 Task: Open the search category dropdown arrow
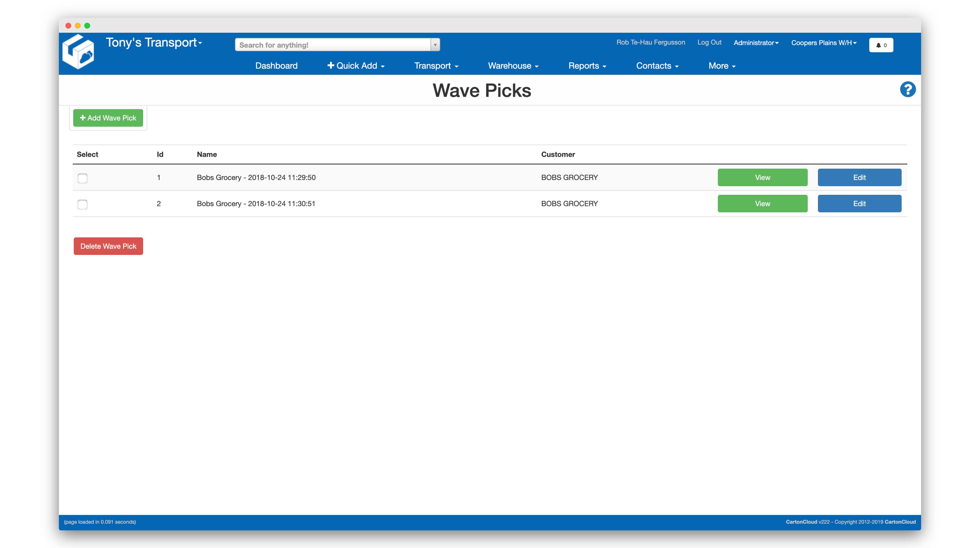(x=435, y=45)
